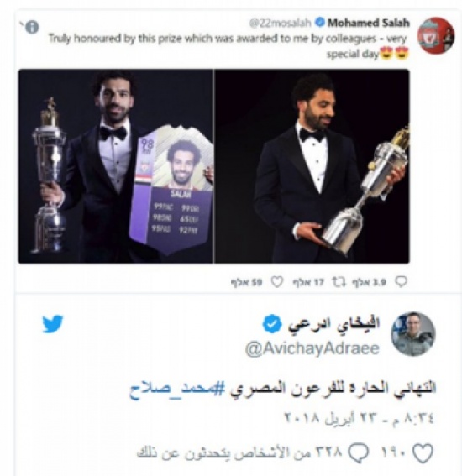
Task: Like the Avichay Adraee tweet heart icon
Action: tap(423, 453)
